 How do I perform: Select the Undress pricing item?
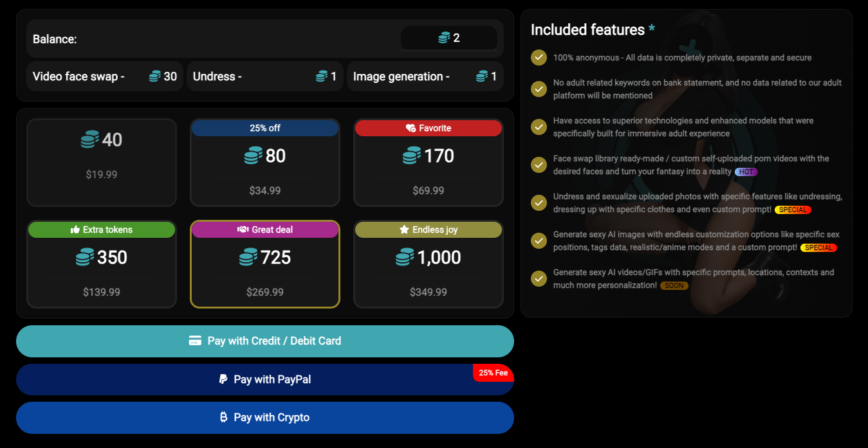(x=264, y=76)
